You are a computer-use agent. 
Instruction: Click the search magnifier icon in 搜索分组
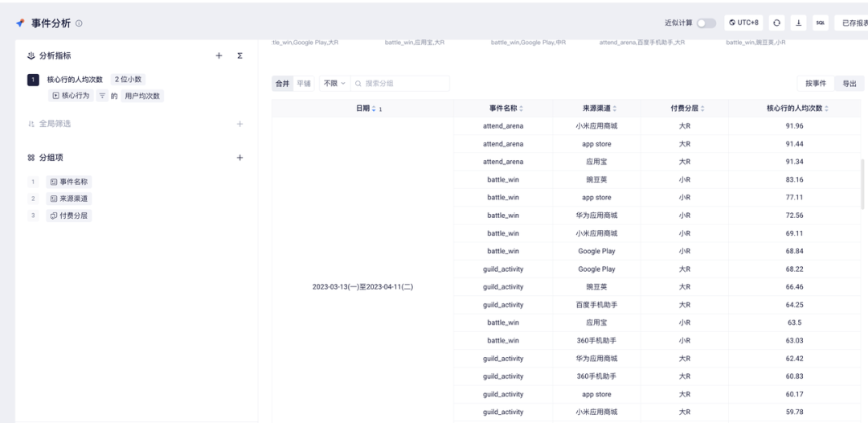click(x=358, y=84)
